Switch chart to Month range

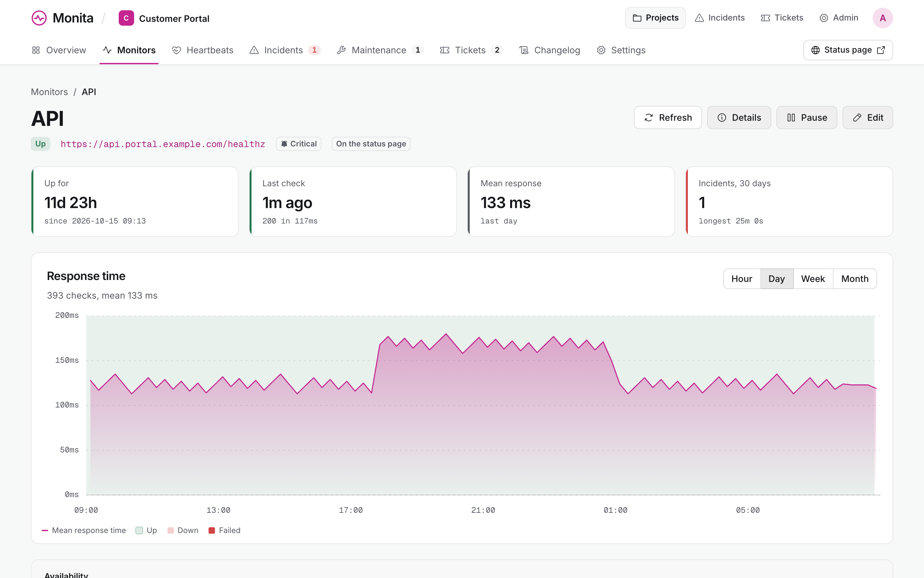pyautogui.click(x=854, y=279)
